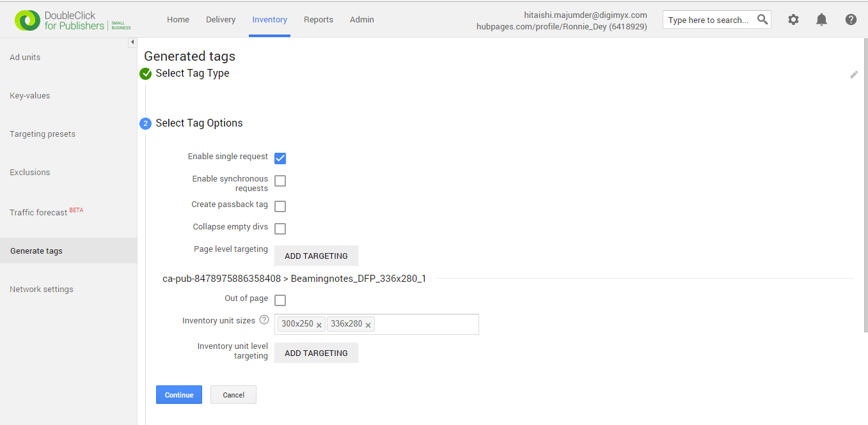Click ADD TARGETING for Page level targeting
The width and height of the screenshot is (868, 425).
(316, 255)
